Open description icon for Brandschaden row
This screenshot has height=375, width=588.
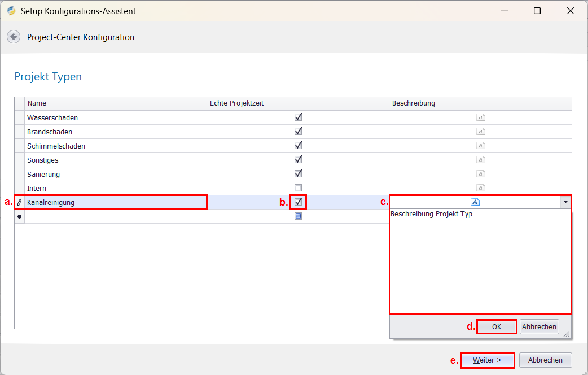point(481,132)
